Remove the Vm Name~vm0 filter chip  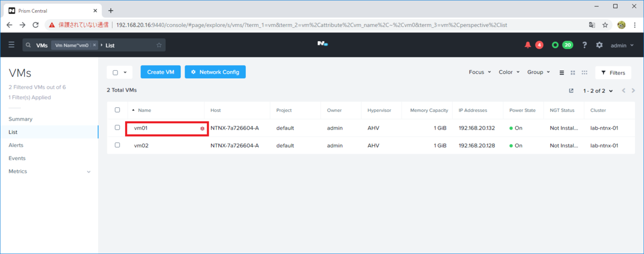tap(94, 46)
